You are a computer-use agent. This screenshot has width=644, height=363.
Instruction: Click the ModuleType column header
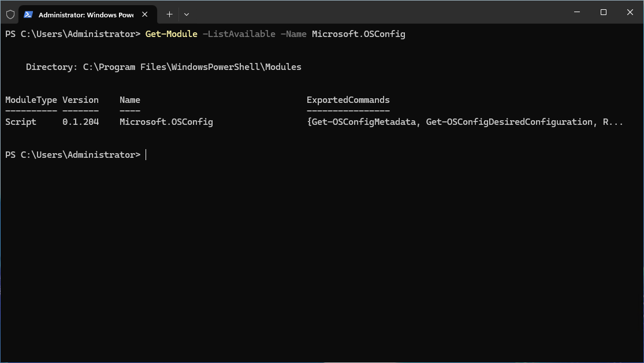point(31,100)
